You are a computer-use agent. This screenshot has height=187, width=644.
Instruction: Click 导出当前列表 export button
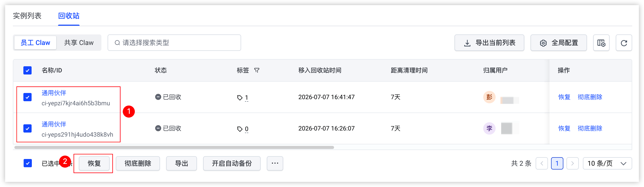coord(489,43)
